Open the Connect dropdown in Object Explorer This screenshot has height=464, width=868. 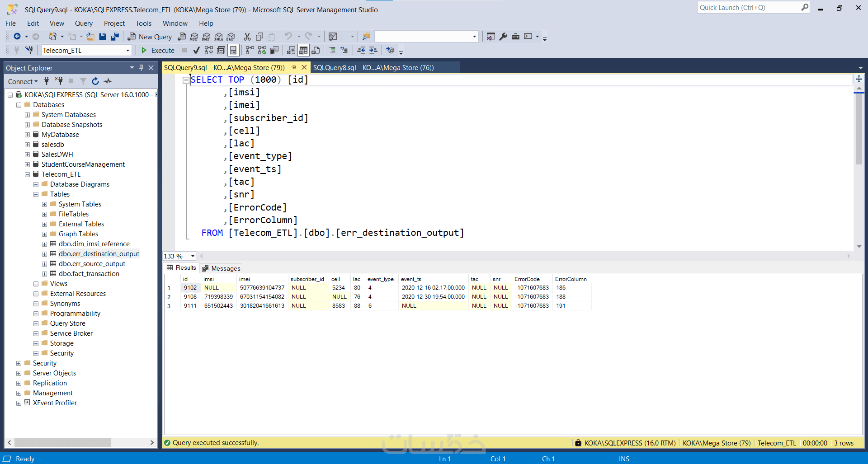(x=23, y=81)
